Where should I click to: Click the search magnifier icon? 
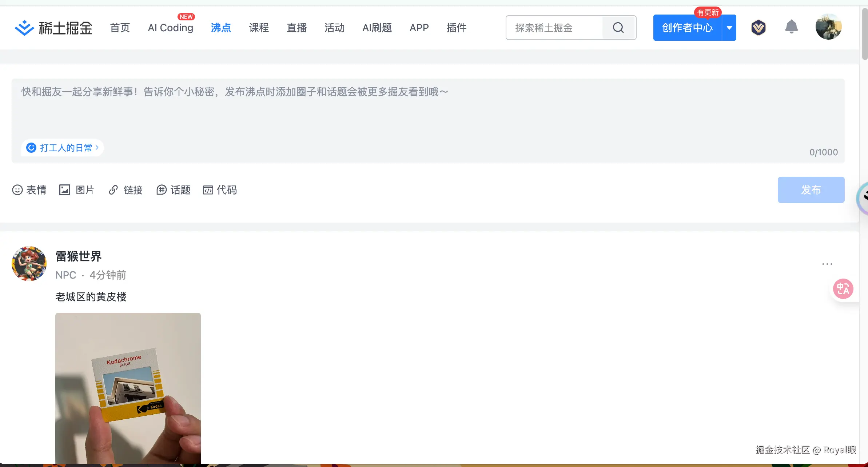click(618, 27)
